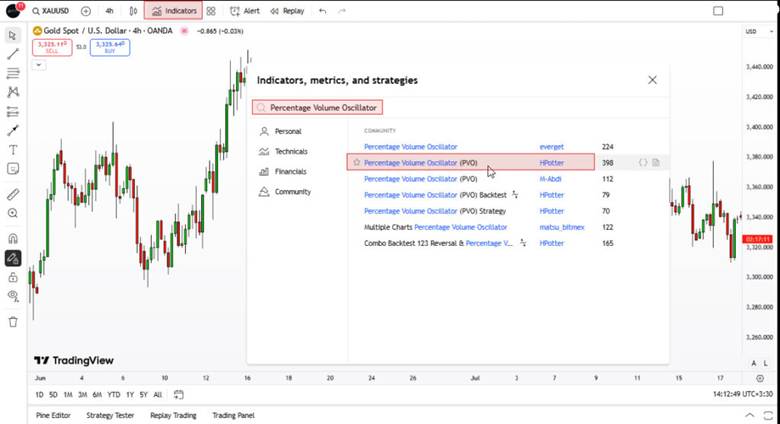The height and width of the screenshot is (424, 780).
Task: Toggle lock all drawing tools
Action: 13,277
